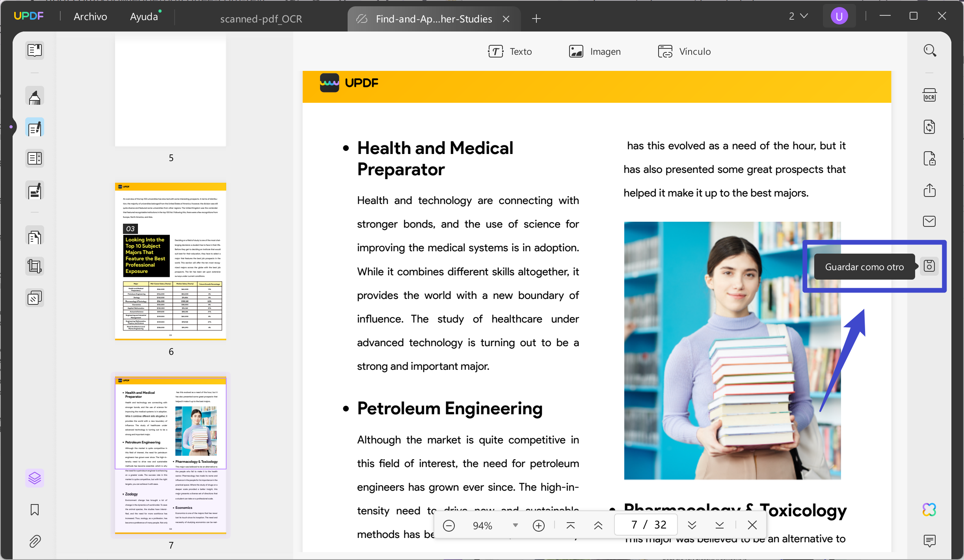Open the Protect PDF lock icon
964x560 pixels.
point(929,159)
